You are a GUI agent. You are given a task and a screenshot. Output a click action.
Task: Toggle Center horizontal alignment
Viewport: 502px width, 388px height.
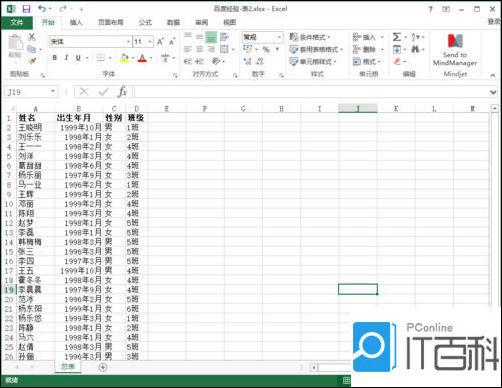pos(199,49)
